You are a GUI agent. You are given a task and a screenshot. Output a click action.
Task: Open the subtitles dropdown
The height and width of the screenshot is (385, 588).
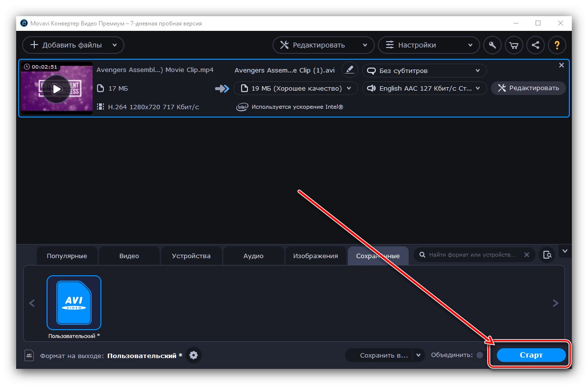coord(424,71)
